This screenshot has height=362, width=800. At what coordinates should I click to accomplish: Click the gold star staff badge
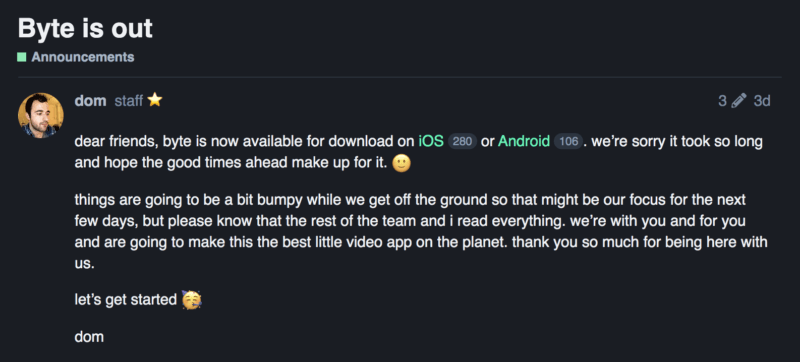(155, 100)
